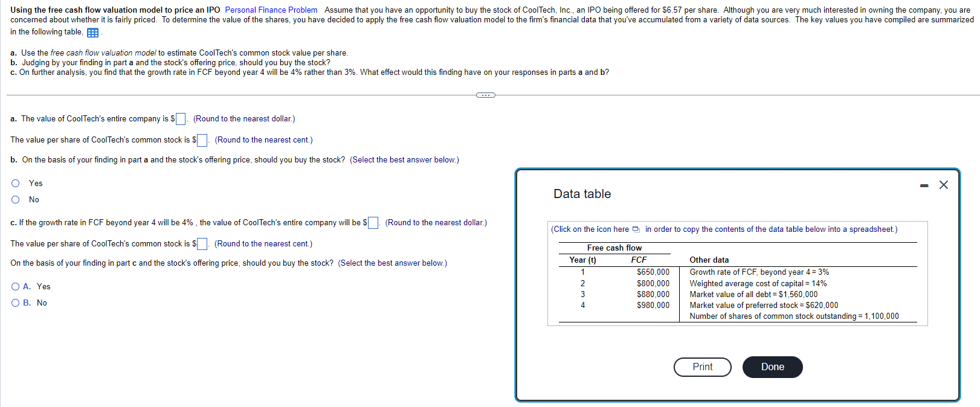The image size is (980, 407).
Task: Expand the collapsed question ellipsis divider
Action: click(x=485, y=95)
